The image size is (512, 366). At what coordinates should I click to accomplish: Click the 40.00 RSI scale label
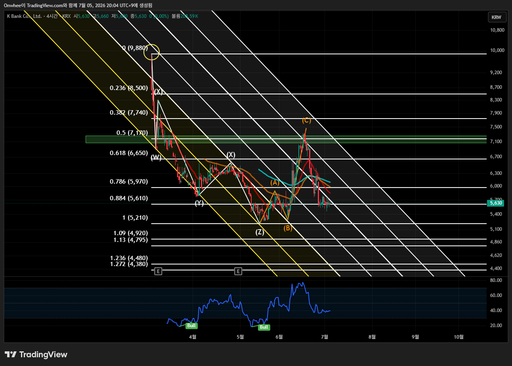[x=496, y=310]
